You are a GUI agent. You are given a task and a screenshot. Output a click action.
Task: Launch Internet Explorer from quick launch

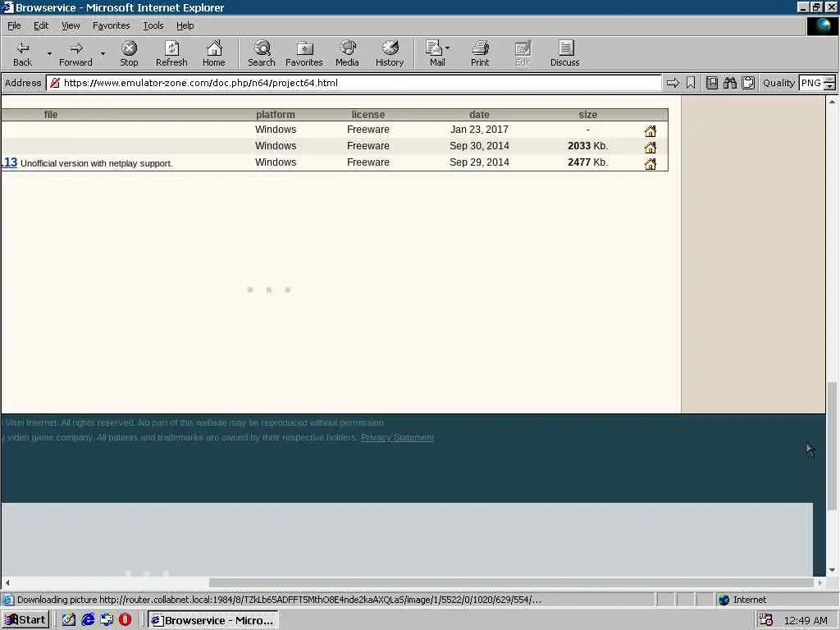pos(88,620)
